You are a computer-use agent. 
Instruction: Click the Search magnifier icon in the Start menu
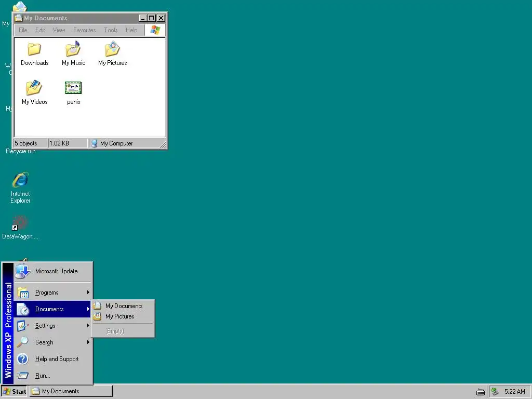23,342
